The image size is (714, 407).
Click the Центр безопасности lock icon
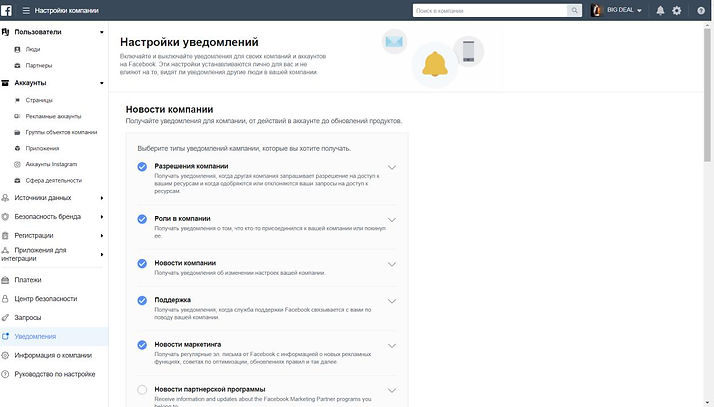coord(5,299)
